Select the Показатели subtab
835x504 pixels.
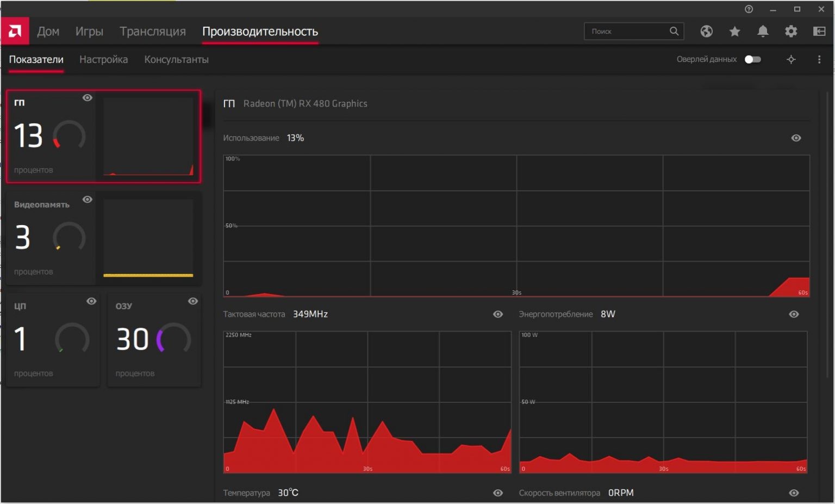[x=36, y=59]
